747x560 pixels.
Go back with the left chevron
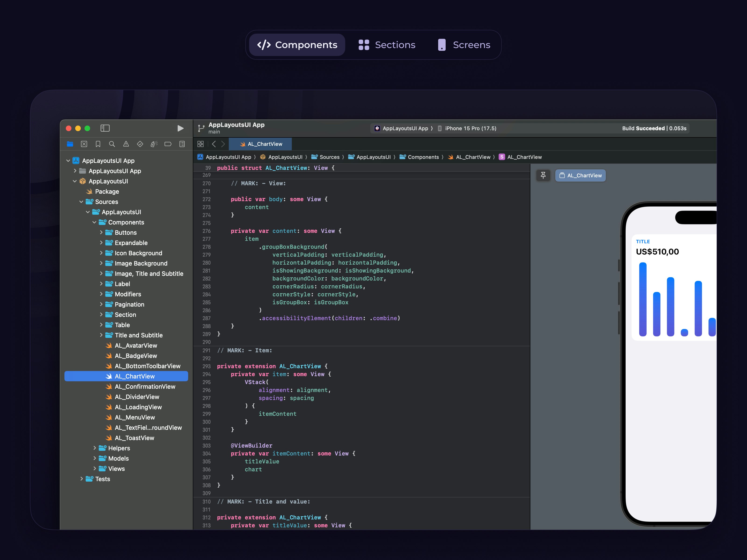point(214,144)
